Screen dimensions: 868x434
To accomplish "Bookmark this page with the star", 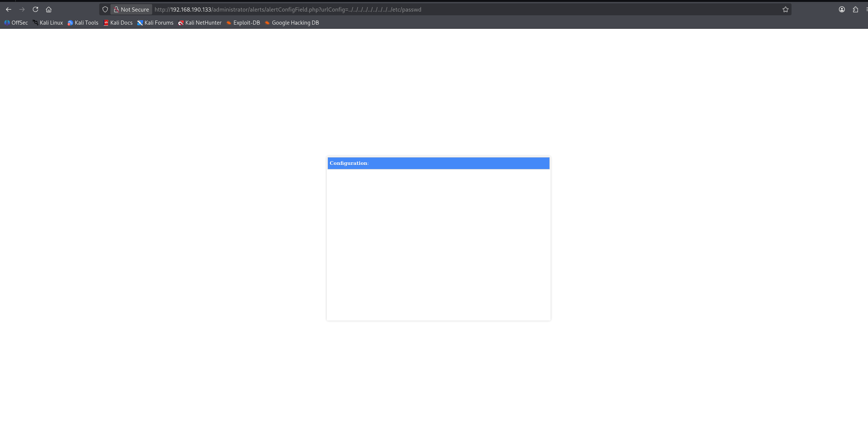I will pos(785,9).
